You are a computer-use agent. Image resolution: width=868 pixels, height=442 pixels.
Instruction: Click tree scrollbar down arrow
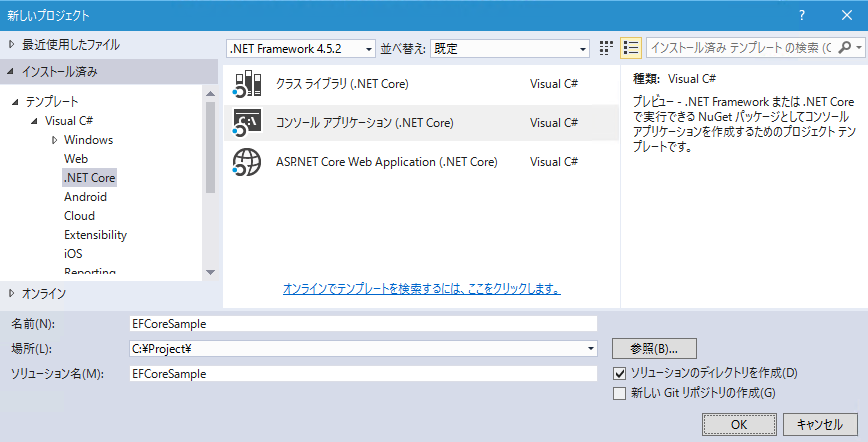(x=210, y=273)
